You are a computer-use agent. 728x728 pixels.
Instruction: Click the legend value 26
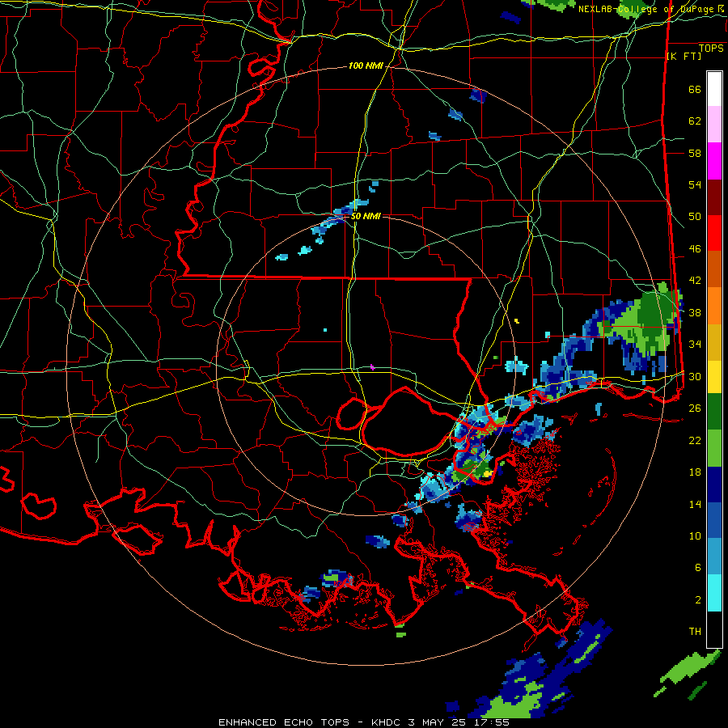pos(695,408)
